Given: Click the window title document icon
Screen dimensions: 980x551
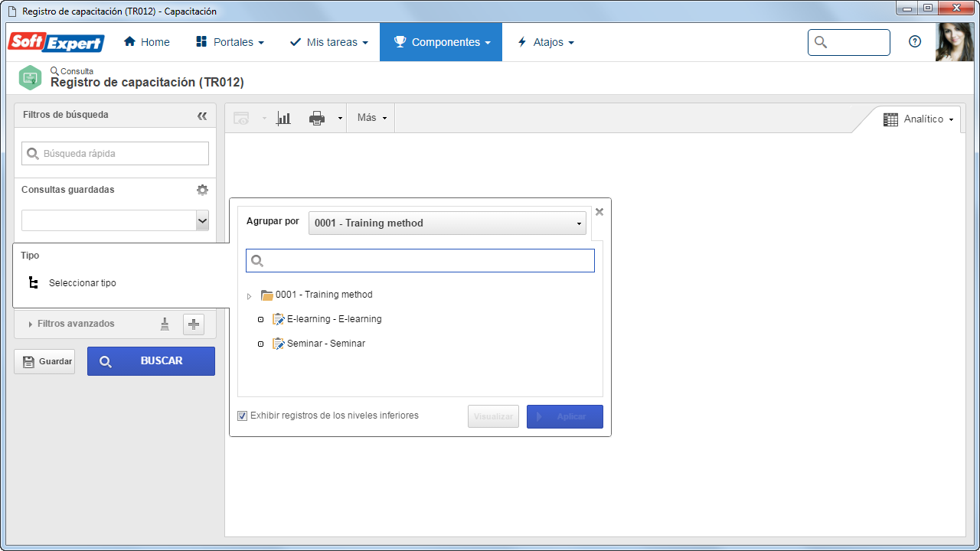Looking at the screenshot, I should pyautogui.click(x=12, y=11).
